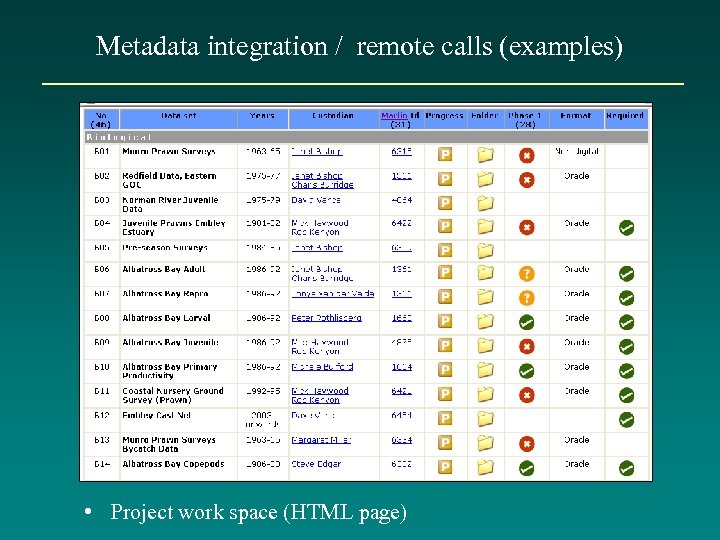Open the Marlin link in the Marlin Id header

pos(394,116)
